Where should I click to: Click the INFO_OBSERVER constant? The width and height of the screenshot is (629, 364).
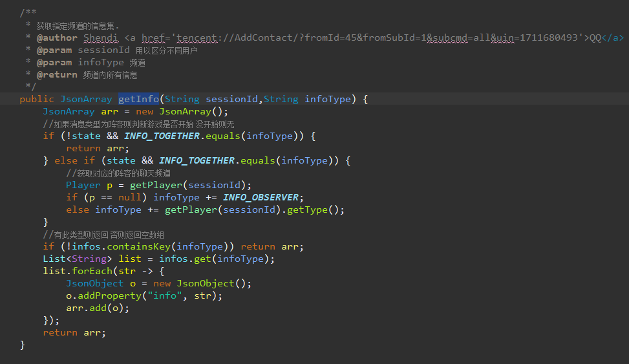click(261, 197)
